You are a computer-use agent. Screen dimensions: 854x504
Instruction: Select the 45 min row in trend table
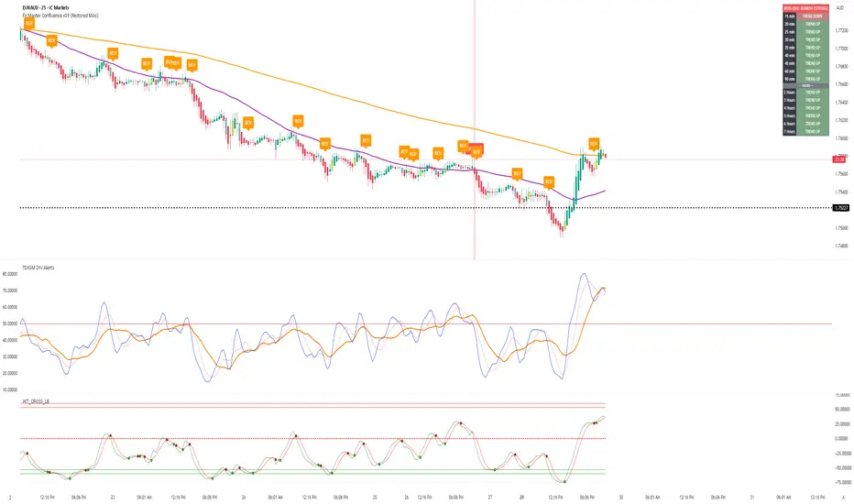coord(805,63)
